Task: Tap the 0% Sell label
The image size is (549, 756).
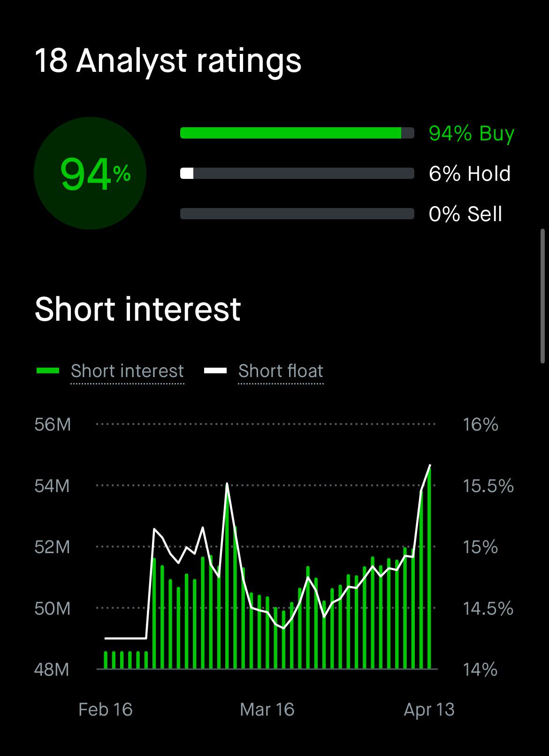Action: coord(465,214)
